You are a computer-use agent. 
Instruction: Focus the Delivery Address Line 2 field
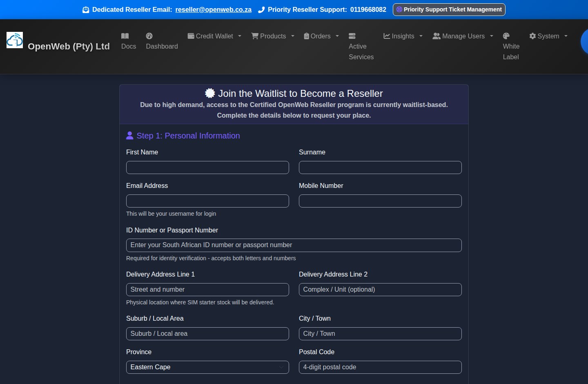(x=380, y=290)
